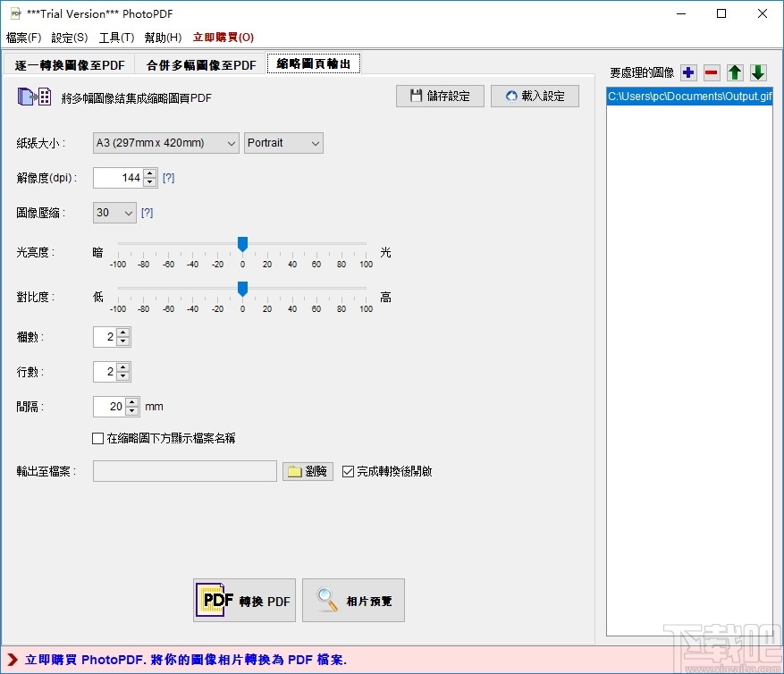Viewport: 784px width, 674px height.
Task: Open the Portrait orientation dropdown
Action: 283,143
